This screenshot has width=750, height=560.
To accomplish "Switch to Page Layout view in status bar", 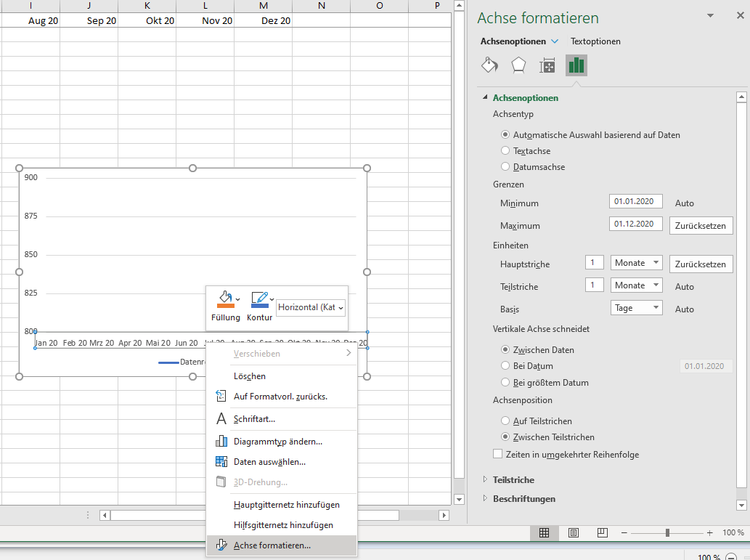I will (573, 532).
